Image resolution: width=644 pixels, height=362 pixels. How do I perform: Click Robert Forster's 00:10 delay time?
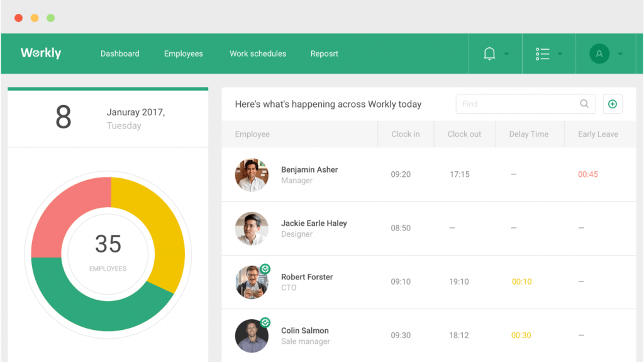[521, 282]
